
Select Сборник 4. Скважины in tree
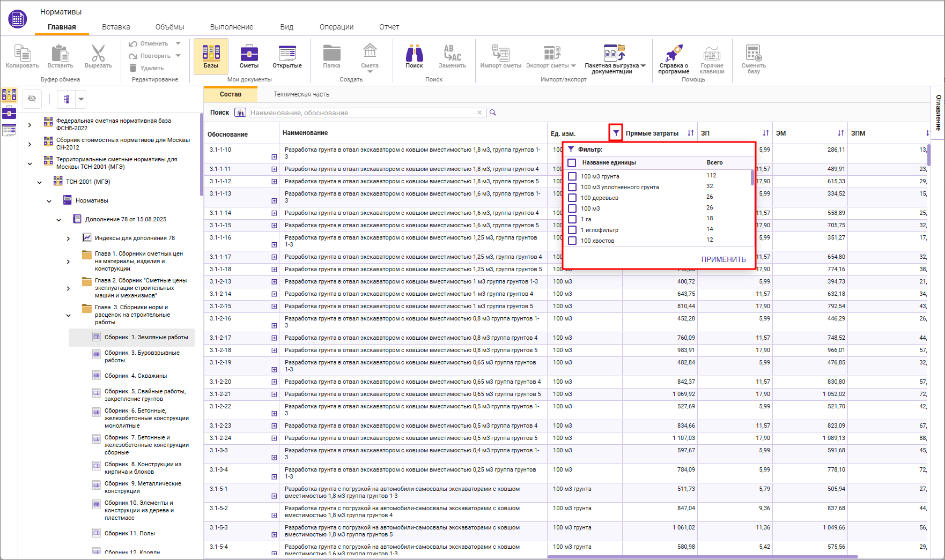pos(136,376)
